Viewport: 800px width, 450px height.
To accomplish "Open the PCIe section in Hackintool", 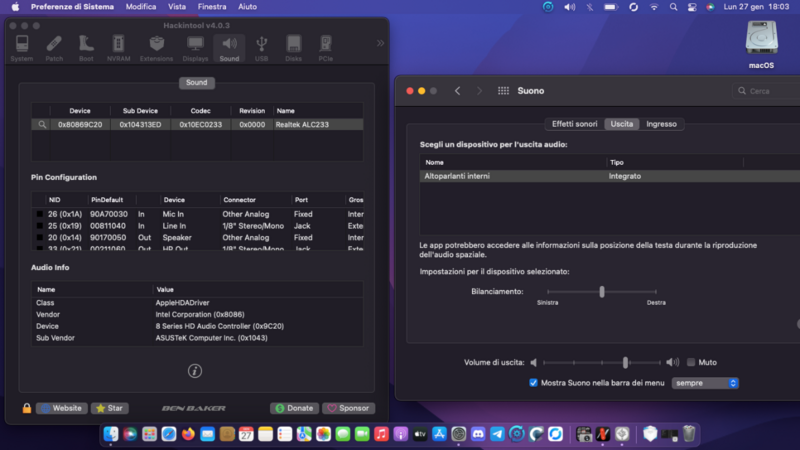I will 326,48.
